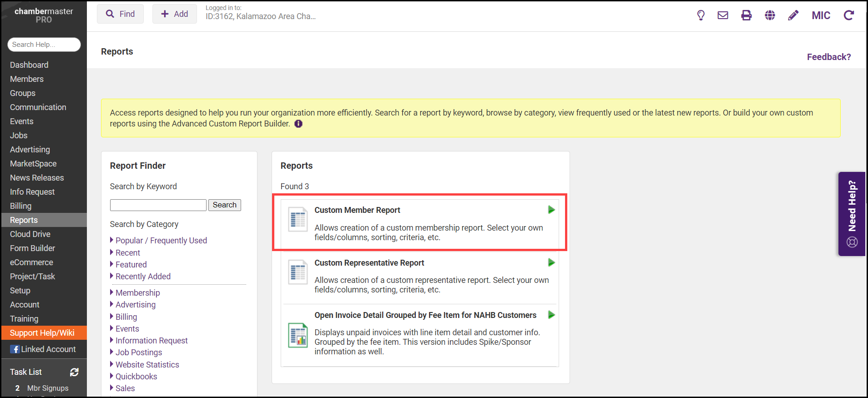The image size is (868, 398).
Task: Click the Feedback? link
Action: tap(828, 57)
